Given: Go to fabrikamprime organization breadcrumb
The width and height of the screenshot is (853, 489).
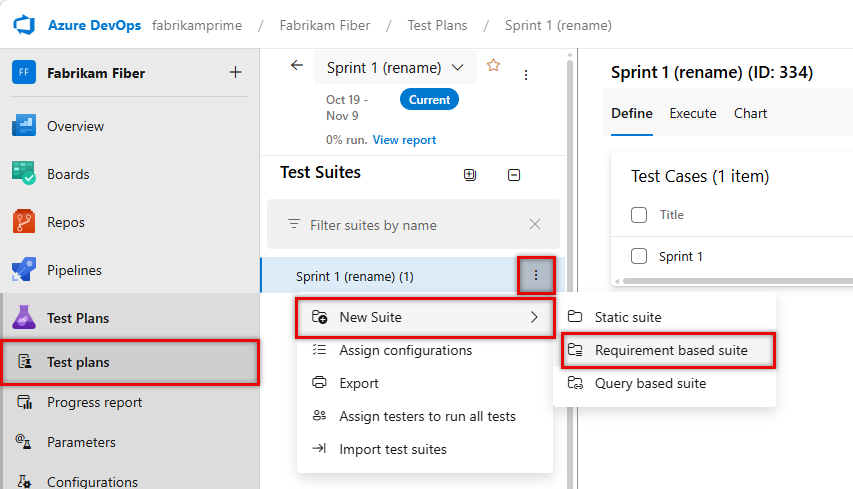Looking at the screenshot, I should click(197, 26).
